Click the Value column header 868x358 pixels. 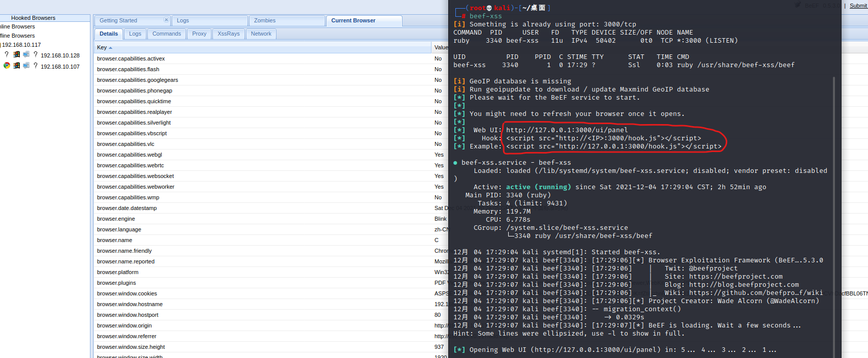[x=440, y=47]
